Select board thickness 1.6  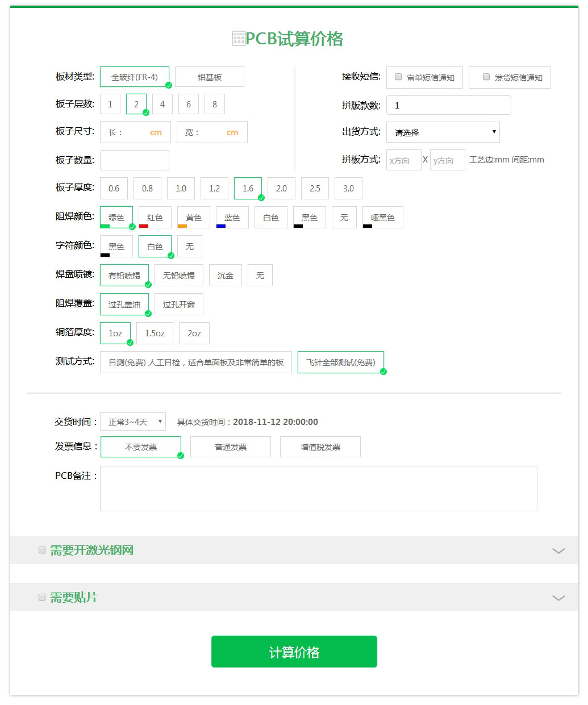248,188
